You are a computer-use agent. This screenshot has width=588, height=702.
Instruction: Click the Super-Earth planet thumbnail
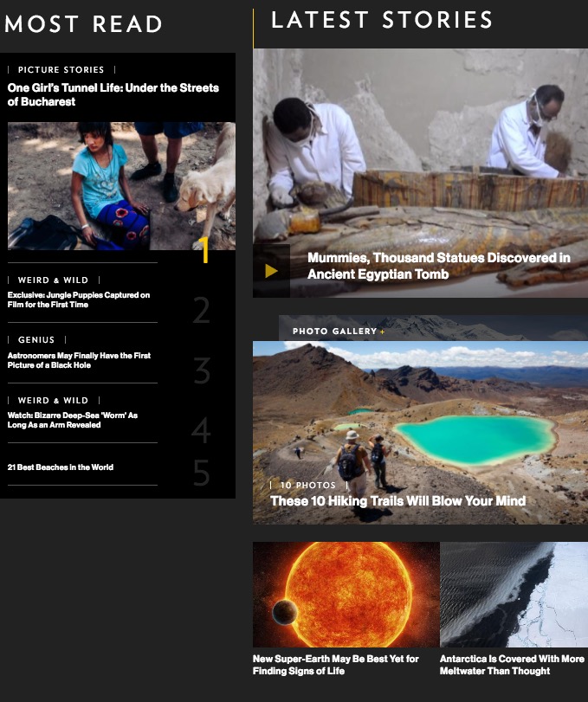tap(346, 595)
